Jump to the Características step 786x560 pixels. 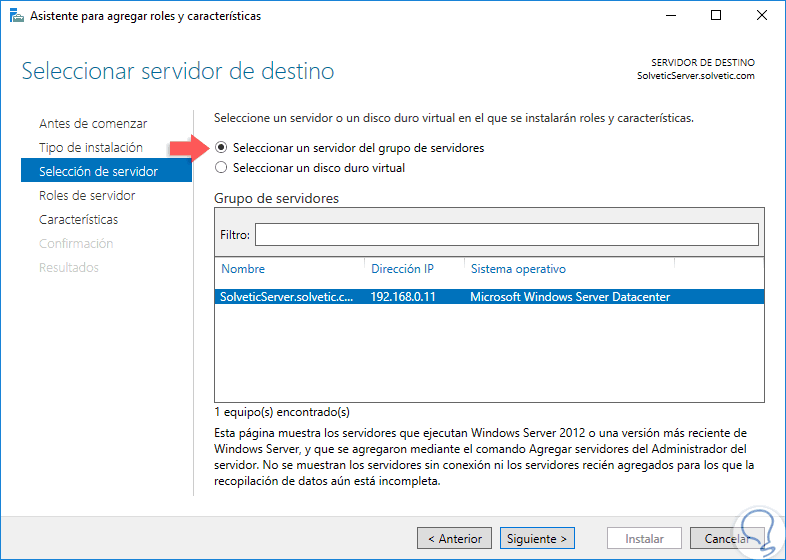click(x=79, y=219)
